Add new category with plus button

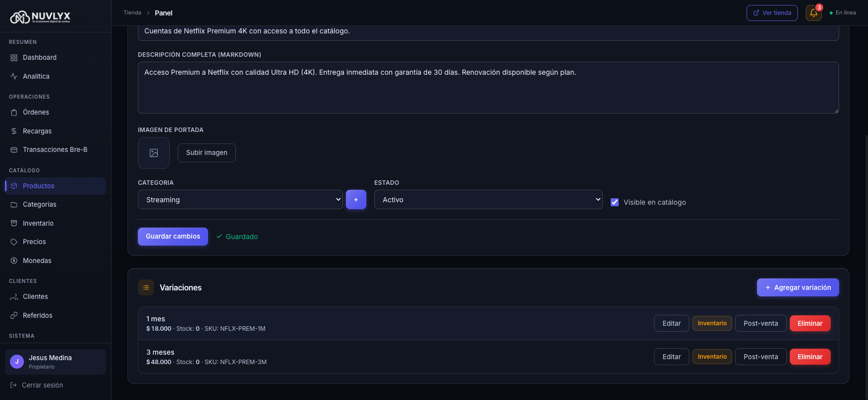click(356, 200)
